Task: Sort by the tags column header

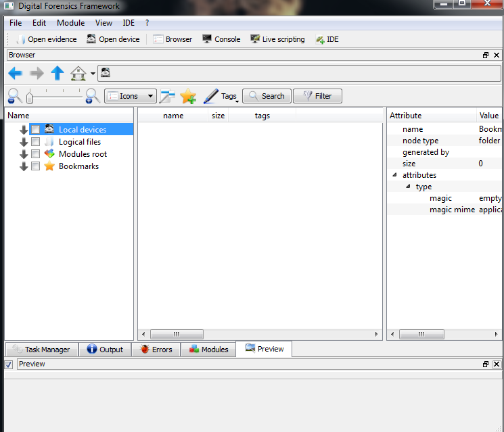Action: (x=262, y=116)
